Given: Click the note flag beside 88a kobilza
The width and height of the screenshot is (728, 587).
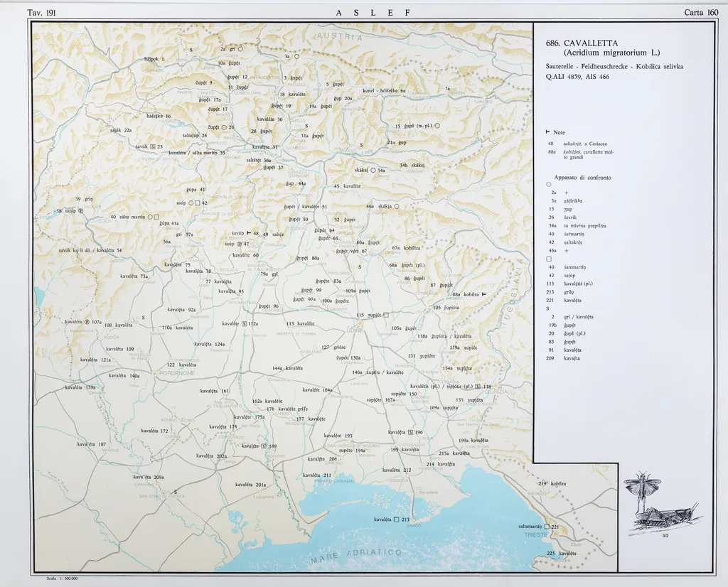Looking at the screenshot, I should tap(483, 294).
